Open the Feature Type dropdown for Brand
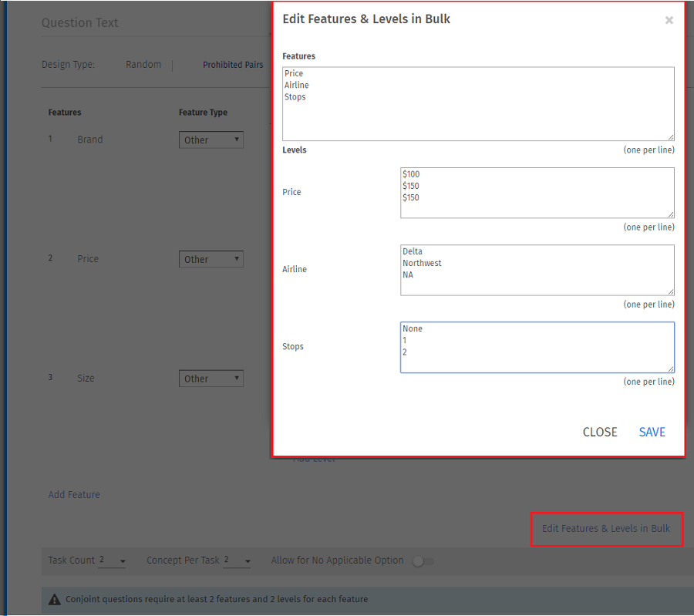 coord(211,140)
